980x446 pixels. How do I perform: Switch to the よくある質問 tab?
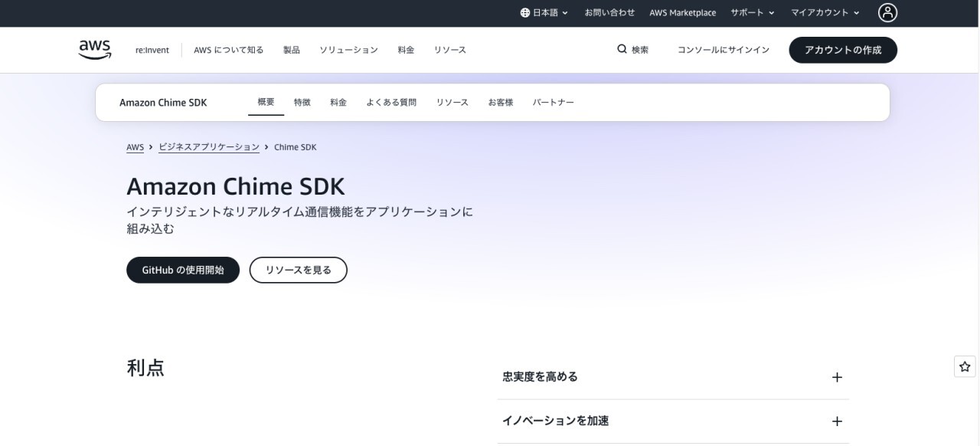[x=391, y=102]
